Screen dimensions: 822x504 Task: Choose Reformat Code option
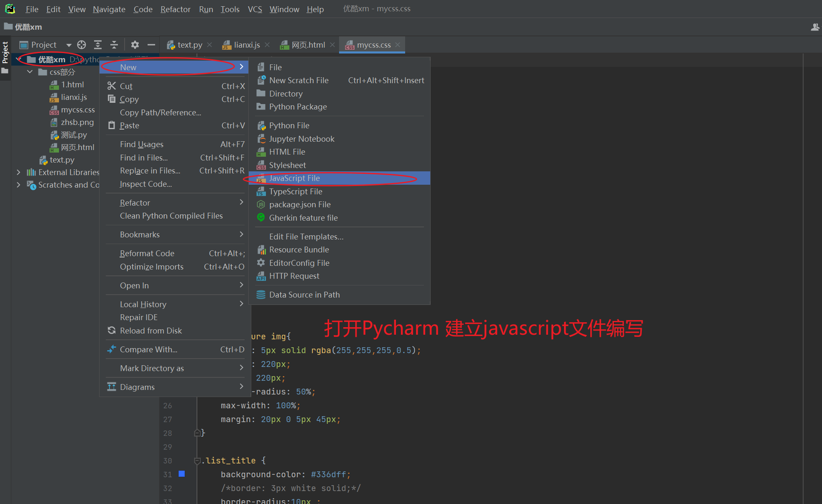(x=175, y=253)
